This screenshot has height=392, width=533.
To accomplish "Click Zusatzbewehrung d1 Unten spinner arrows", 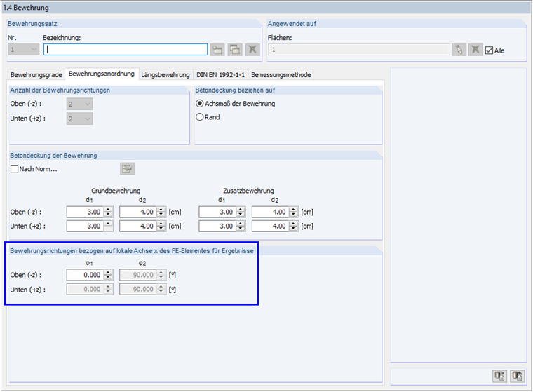I will click(241, 226).
